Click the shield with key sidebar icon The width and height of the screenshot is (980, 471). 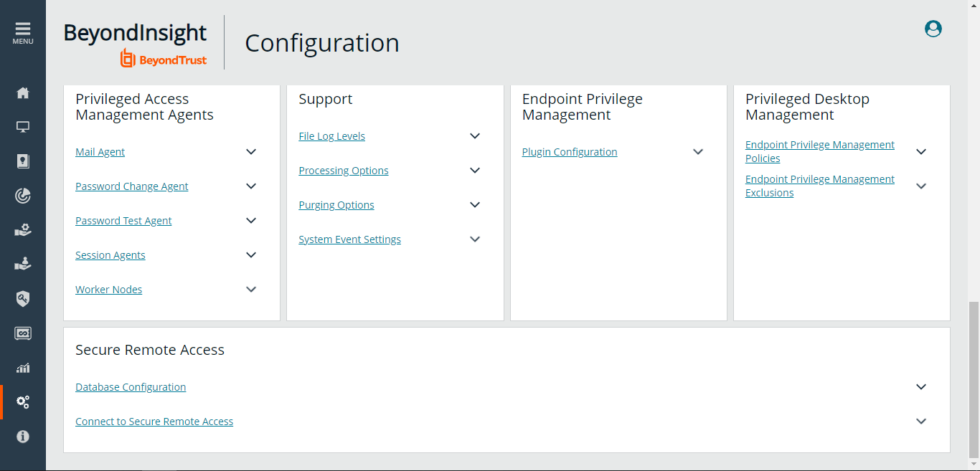23,299
